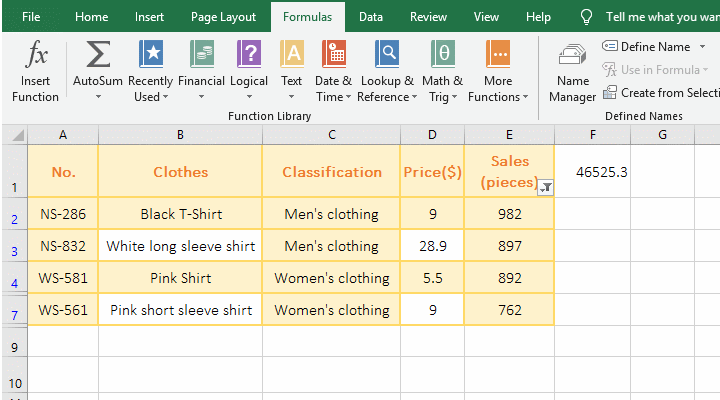Click the Define Name button
The height and width of the screenshot is (400, 720).
647,46
